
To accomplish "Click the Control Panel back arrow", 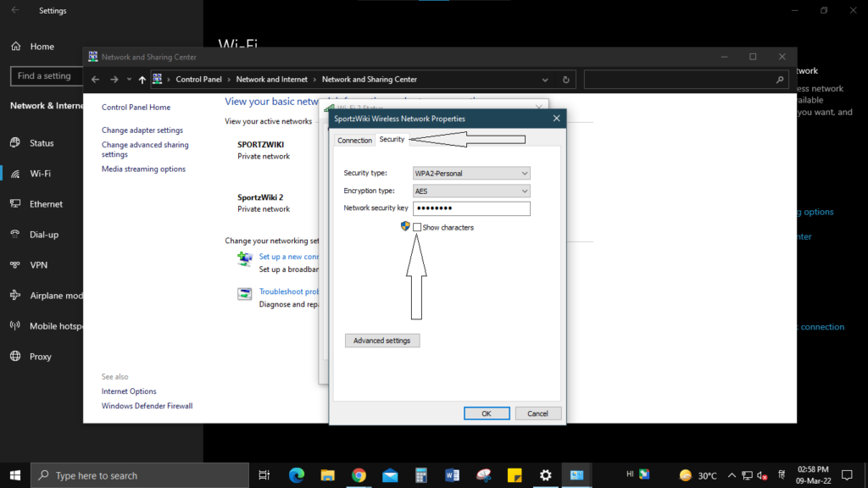I will pyautogui.click(x=95, y=80).
